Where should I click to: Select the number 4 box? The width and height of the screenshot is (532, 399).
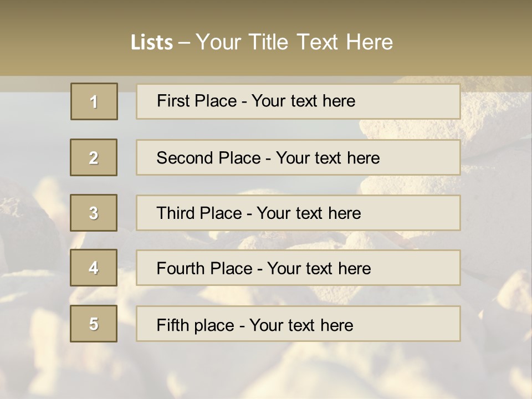tap(94, 268)
